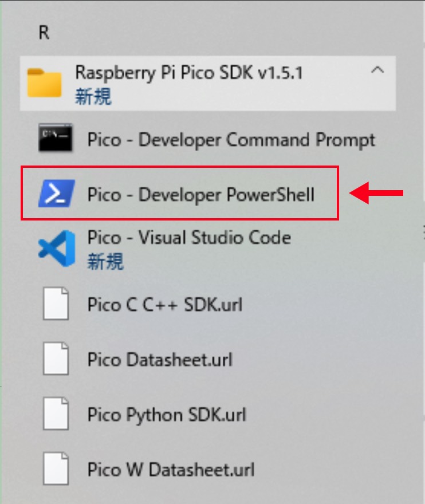Open the Pico Datasheet.url shortcut label
Screen dimensions: 425x504
click(x=160, y=360)
